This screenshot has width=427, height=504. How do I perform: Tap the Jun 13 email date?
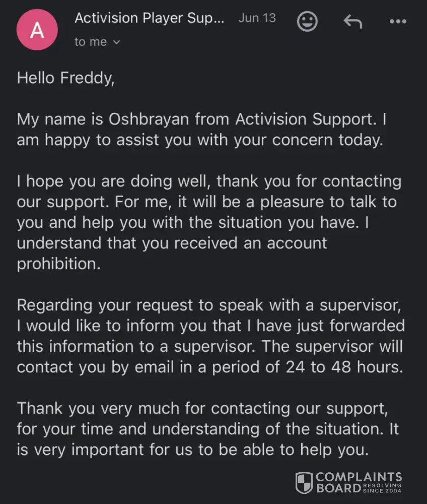[257, 18]
